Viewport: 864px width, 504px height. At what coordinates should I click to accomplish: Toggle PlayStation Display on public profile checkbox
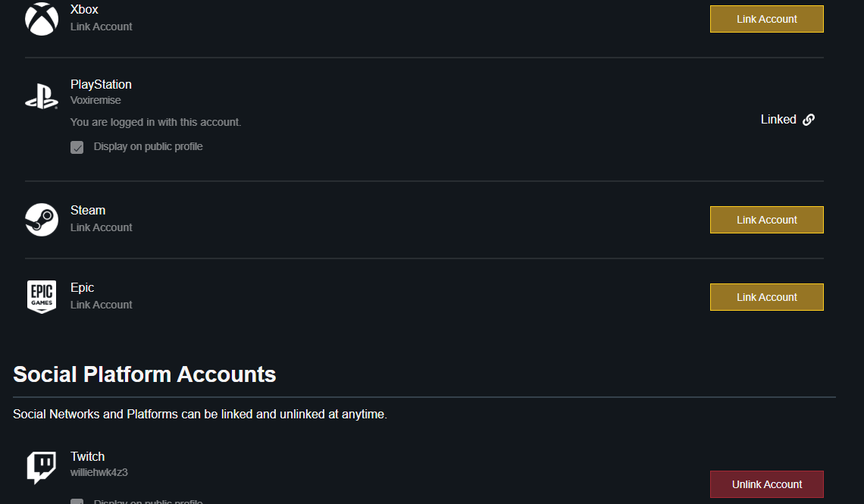coord(77,147)
